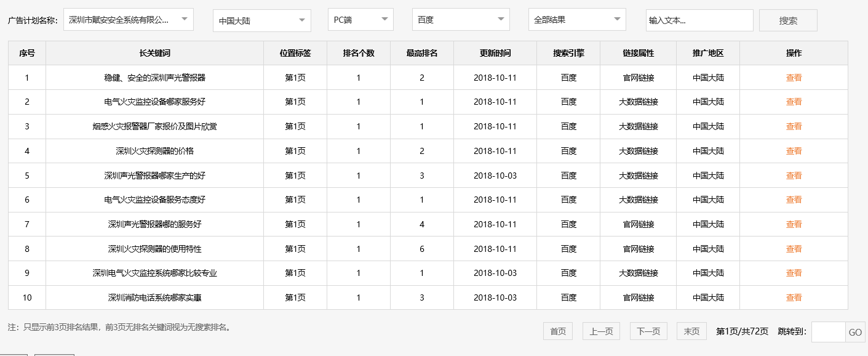Viewport: 868px width, 356px height.
Task: Open the 全部结果 filter dropdown
Action: 576,19
